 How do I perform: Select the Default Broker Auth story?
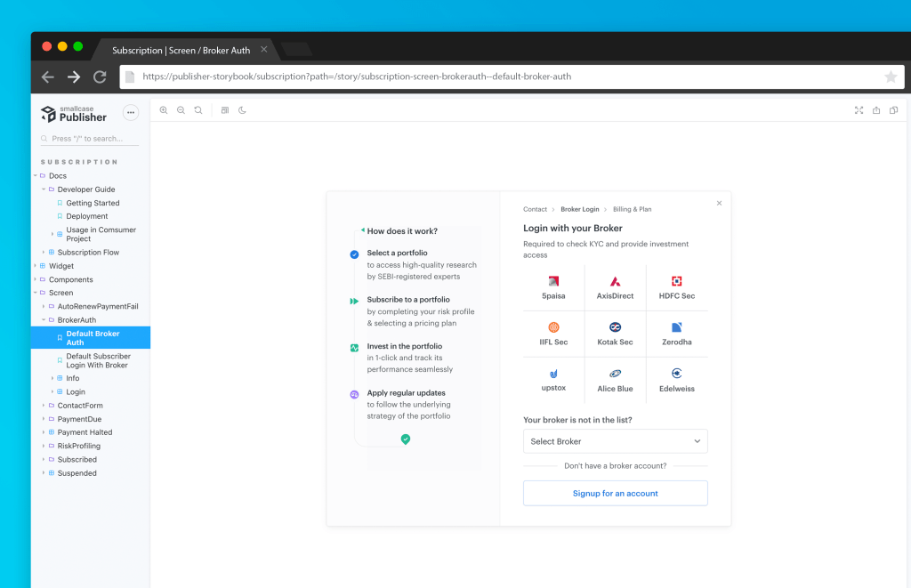91,337
